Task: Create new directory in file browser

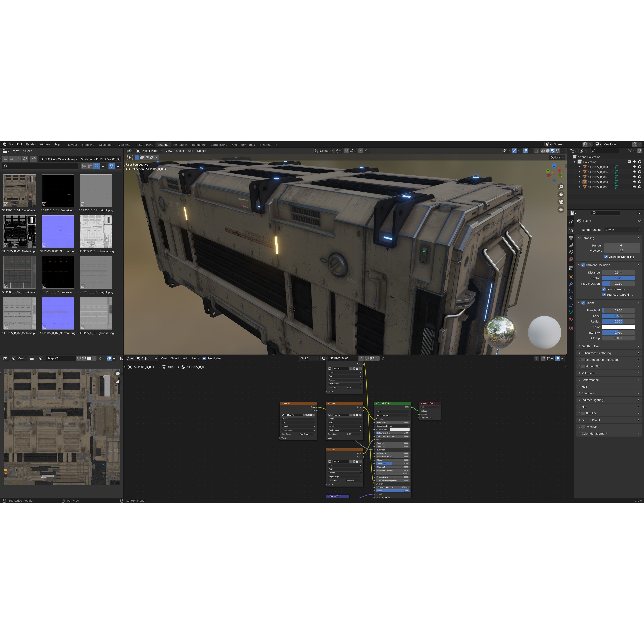Action: coord(33,159)
